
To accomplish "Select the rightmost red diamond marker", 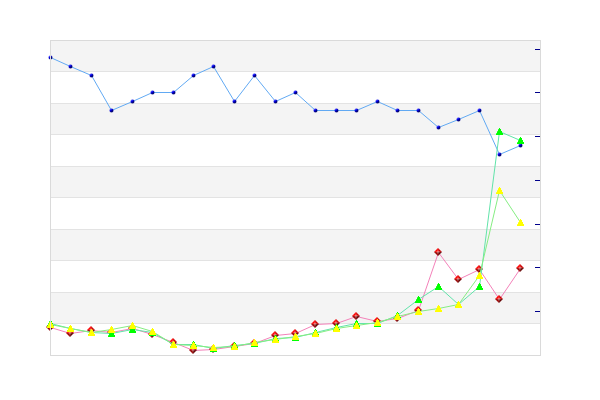I will coord(520,268).
